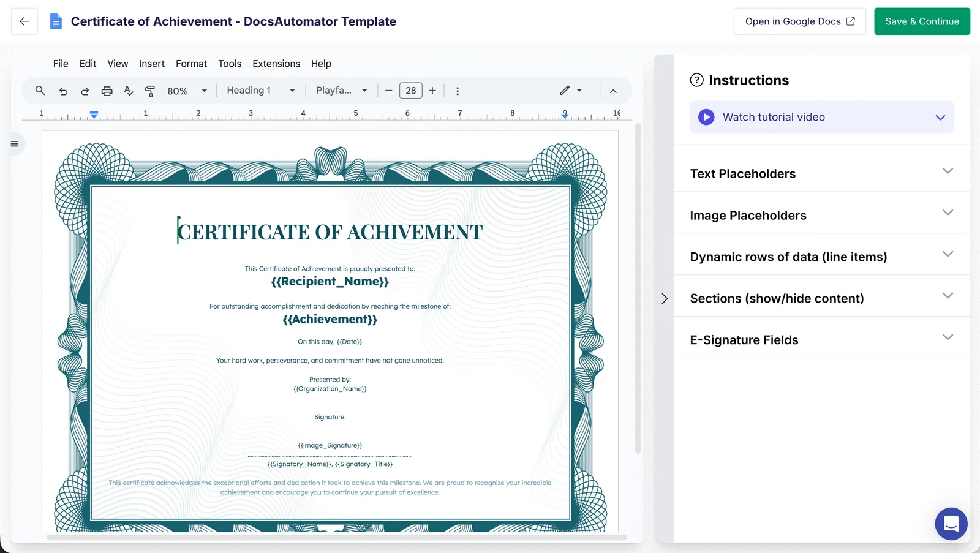Image resolution: width=980 pixels, height=553 pixels.
Task: Click the right indent marker on ruler
Action: [565, 115]
